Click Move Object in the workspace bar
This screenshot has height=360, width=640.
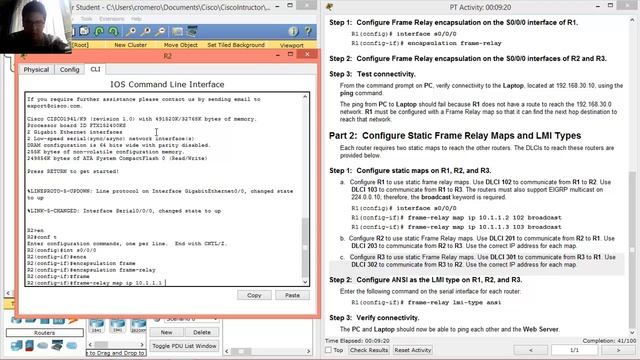[180, 45]
